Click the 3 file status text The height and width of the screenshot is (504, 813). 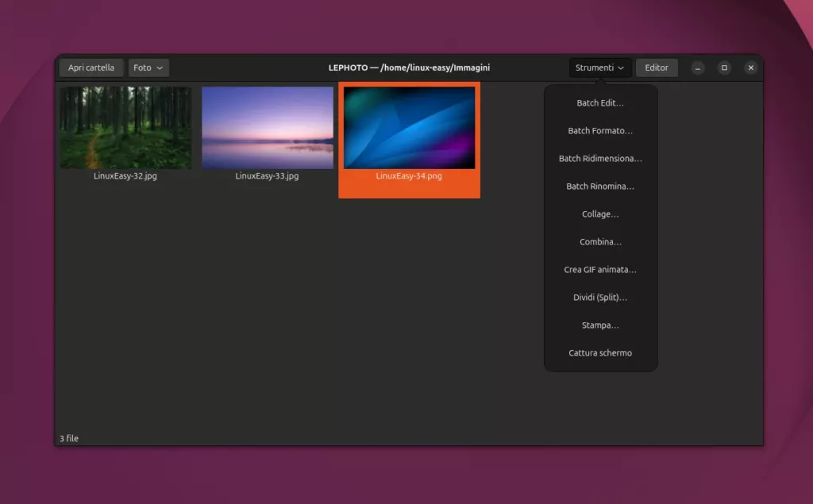point(69,438)
